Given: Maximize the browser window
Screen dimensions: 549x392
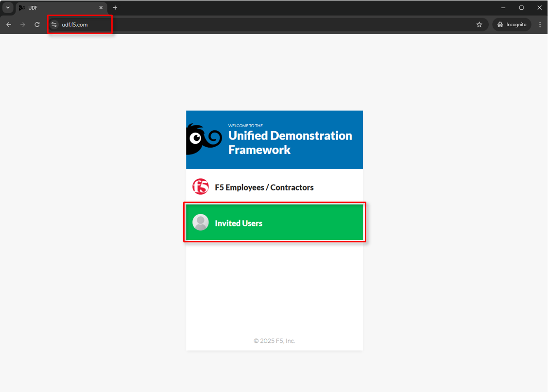Looking at the screenshot, I should pyautogui.click(x=521, y=8).
